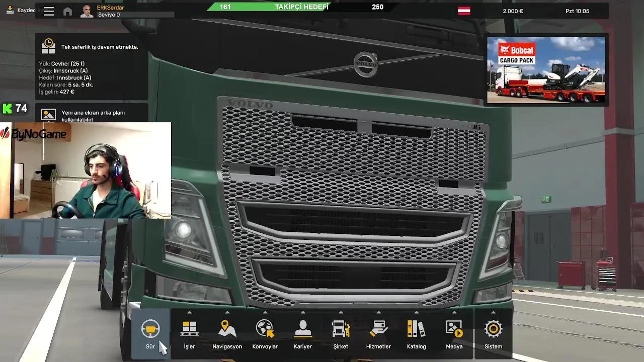Click the '250' follower goal number
Screen dimensions: 644x362
tap(377, 7)
